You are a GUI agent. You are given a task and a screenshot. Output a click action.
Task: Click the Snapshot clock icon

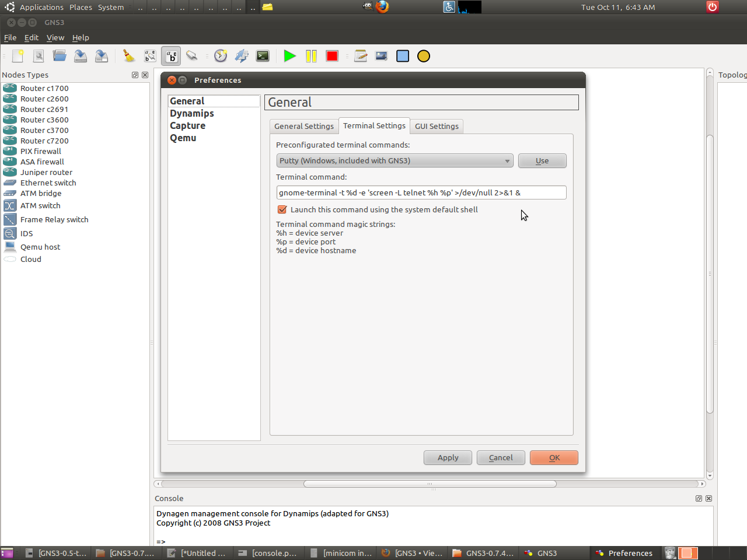coord(221,56)
